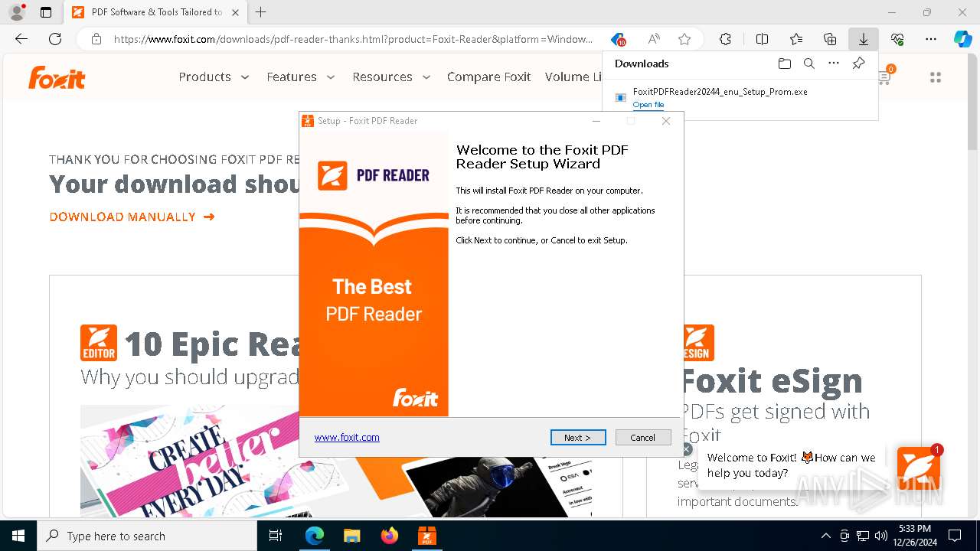Toggle the Downloads toolbar icon
This screenshot has width=980, height=551.
[864, 39]
